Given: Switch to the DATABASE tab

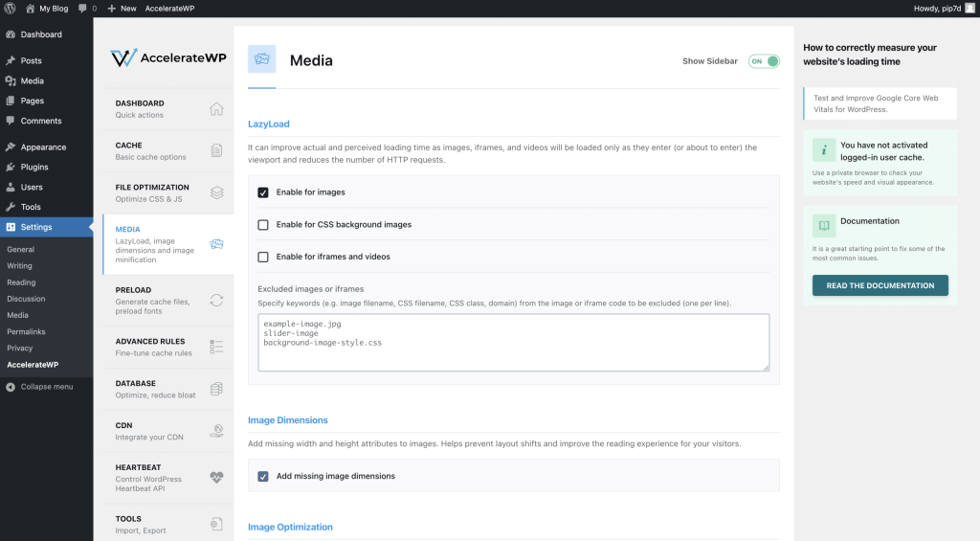Looking at the screenshot, I should point(168,389).
